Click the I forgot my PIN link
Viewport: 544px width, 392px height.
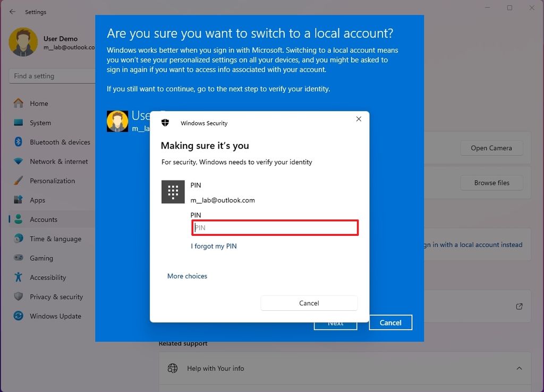click(x=214, y=246)
